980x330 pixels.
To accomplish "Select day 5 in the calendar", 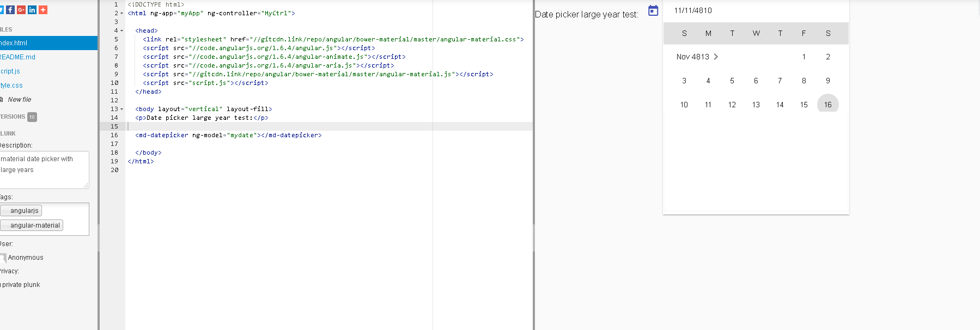I will [732, 81].
